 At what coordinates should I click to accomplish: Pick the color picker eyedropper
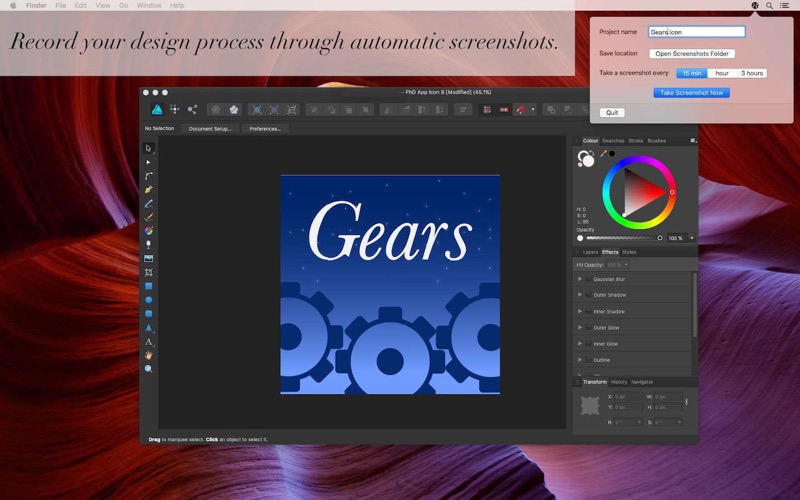tap(604, 153)
